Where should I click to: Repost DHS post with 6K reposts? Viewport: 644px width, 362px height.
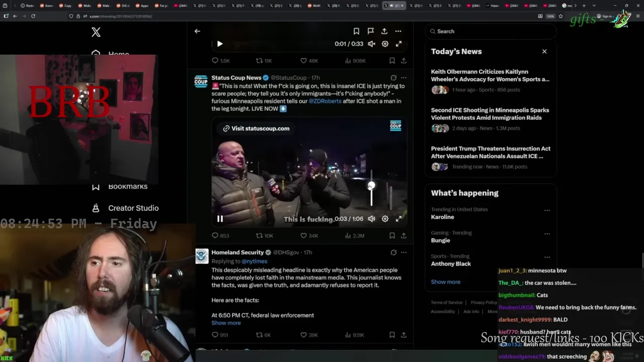(x=263, y=335)
